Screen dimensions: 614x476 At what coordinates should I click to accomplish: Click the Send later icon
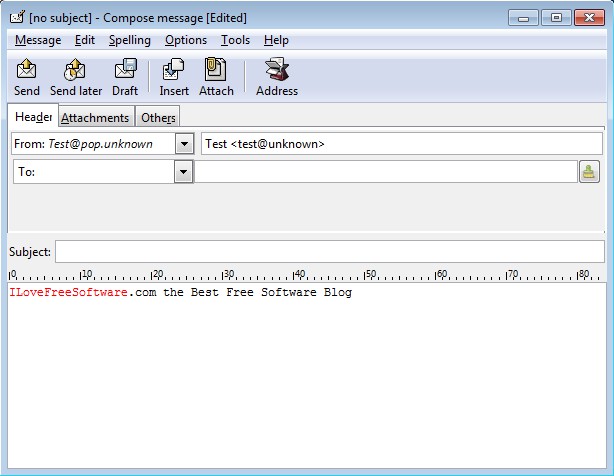click(75, 70)
